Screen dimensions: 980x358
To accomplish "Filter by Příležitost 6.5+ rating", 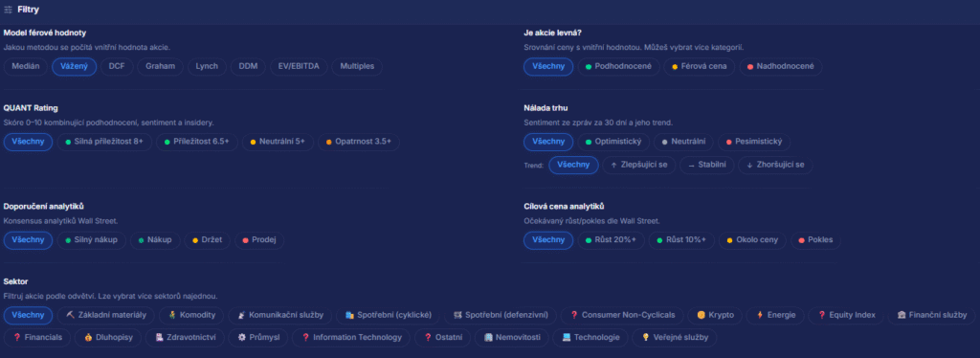I will click(x=197, y=142).
